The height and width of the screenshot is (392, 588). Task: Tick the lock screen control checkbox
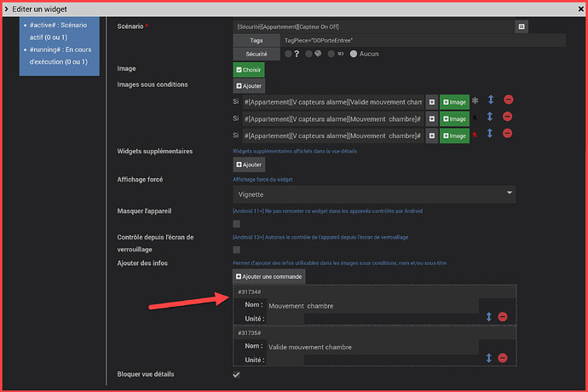click(237, 250)
